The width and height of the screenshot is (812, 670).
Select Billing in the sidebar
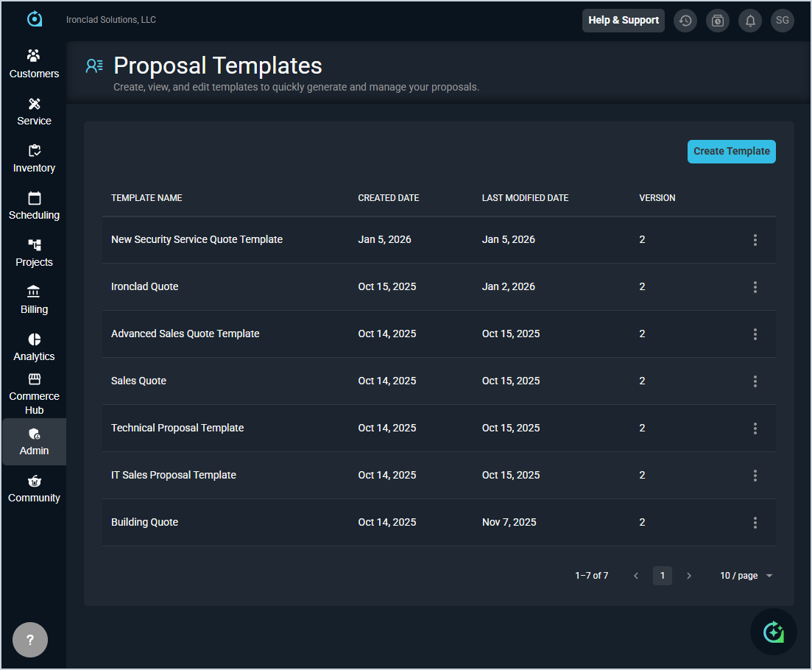[x=34, y=299]
